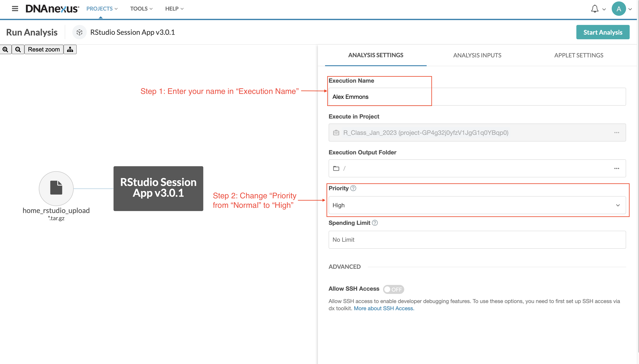This screenshot has width=639, height=364.
Task: Click the workflow layout hierarchy icon
Action: (70, 49)
